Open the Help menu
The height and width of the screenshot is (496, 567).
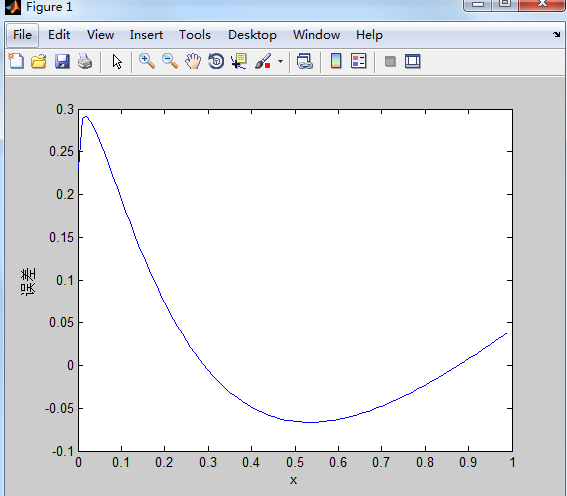point(369,35)
